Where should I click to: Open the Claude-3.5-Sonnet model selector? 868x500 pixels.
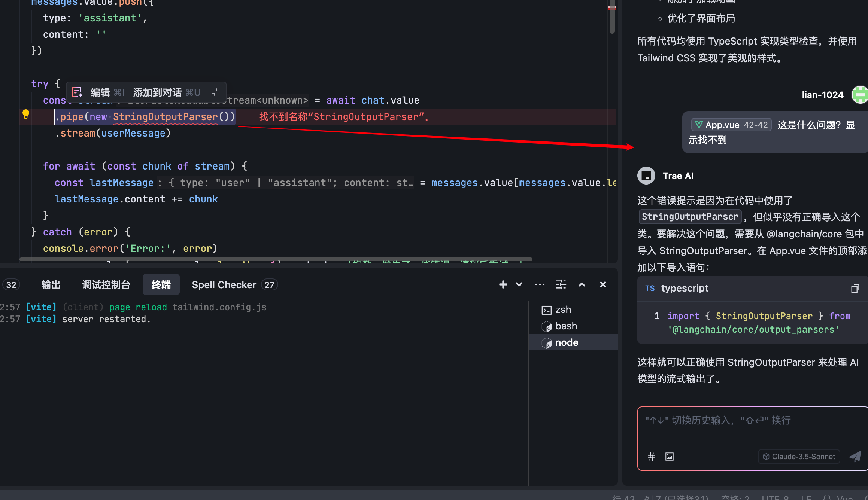tap(799, 457)
